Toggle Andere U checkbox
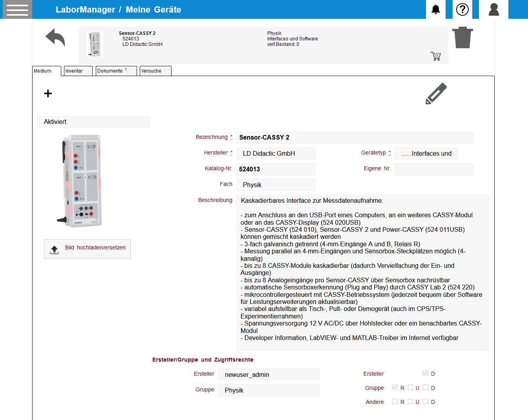This screenshot has width=528, height=420. point(410,402)
